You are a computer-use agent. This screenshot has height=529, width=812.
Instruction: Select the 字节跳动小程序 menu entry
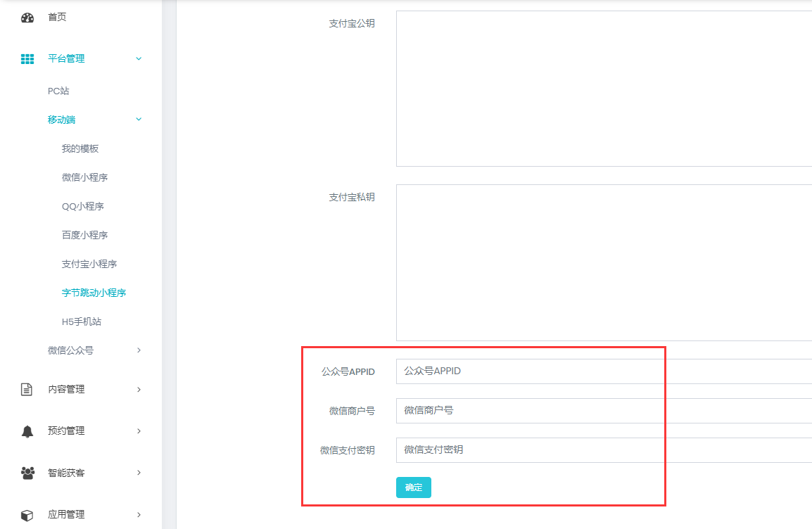click(94, 293)
